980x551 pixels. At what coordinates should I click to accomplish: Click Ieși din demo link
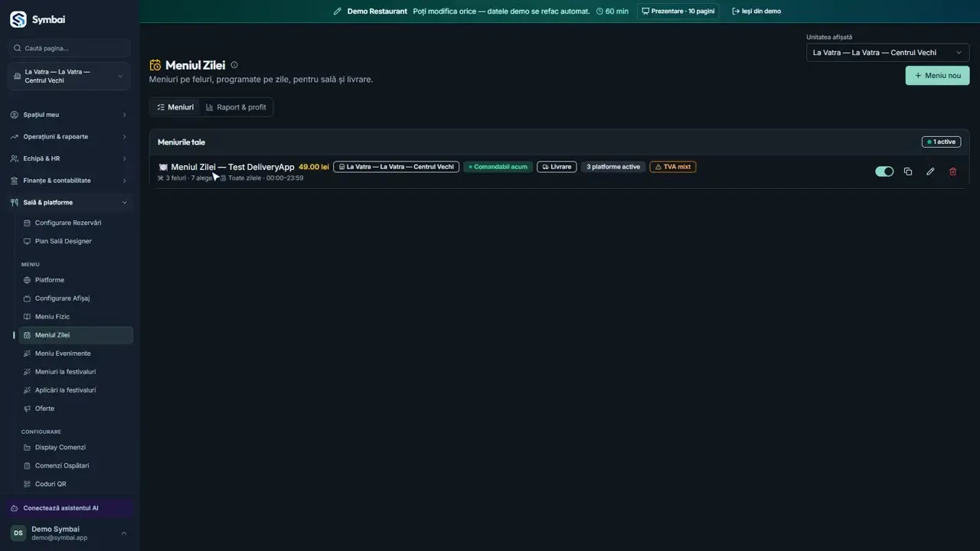pyautogui.click(x=756, y=11)
